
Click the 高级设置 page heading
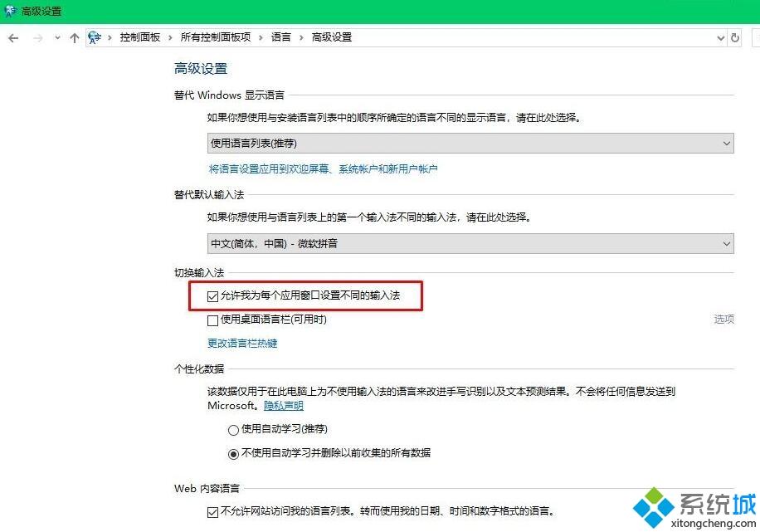201,69
